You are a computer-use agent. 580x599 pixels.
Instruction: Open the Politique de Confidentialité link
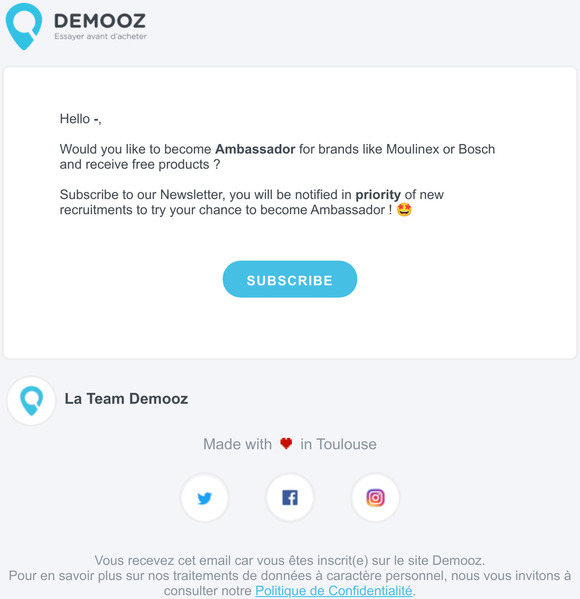[334, 591]
